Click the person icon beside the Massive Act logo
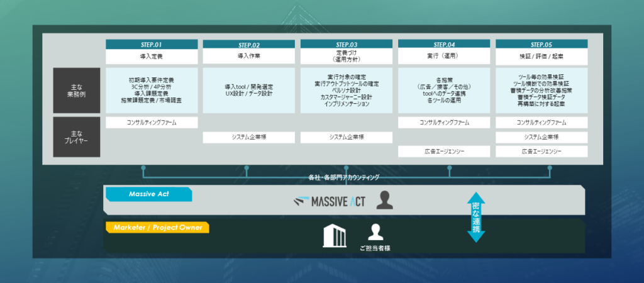This screenshot has width=644, height=283. (384, 201)
